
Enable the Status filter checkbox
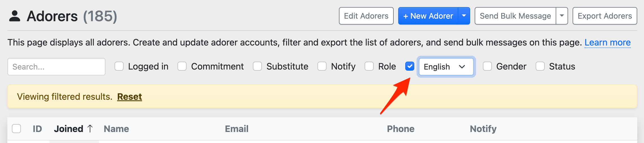[x=540, y=66]
